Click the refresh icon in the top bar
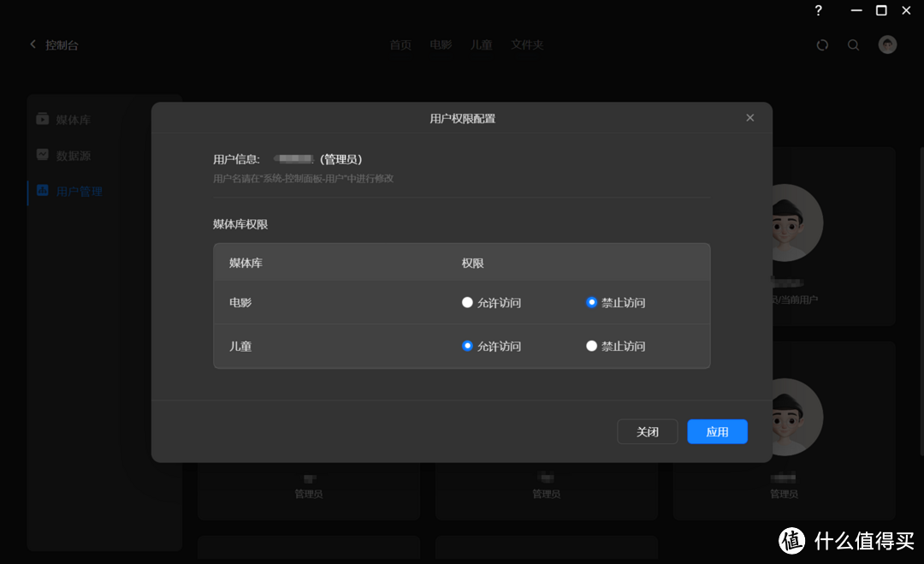Viewport: 924px width, 564px height. [822, 45]
